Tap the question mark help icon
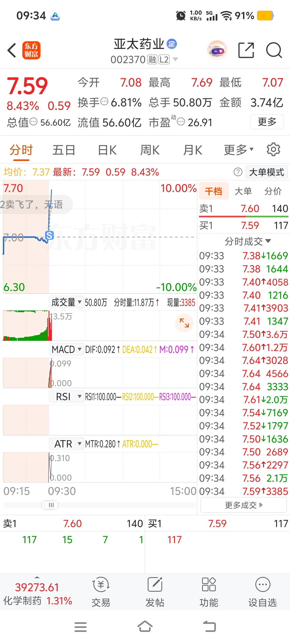290x644 pixels. pyautogui.click(x=238, y=172)
